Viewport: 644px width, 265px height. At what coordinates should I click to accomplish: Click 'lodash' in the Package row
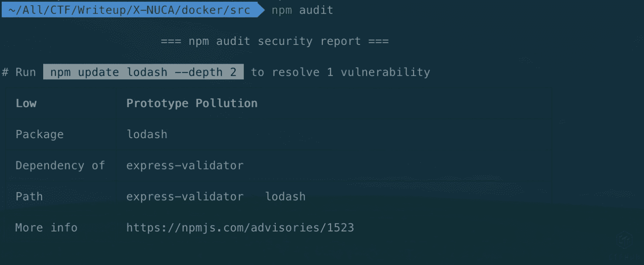tap(147, 134)
